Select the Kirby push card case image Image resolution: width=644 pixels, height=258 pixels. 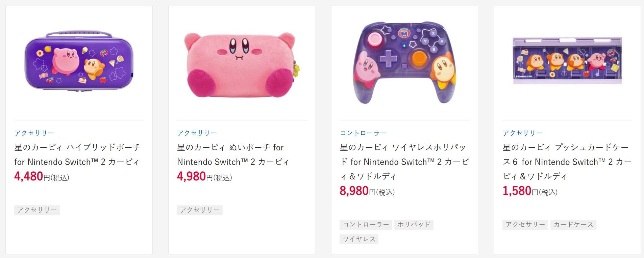(567, 61)
